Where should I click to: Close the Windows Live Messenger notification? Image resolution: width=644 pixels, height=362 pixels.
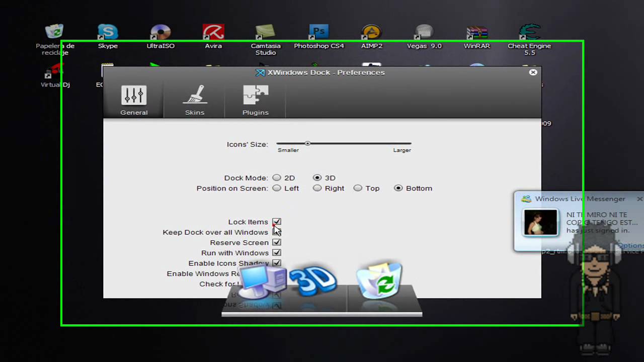click(639, 199)
